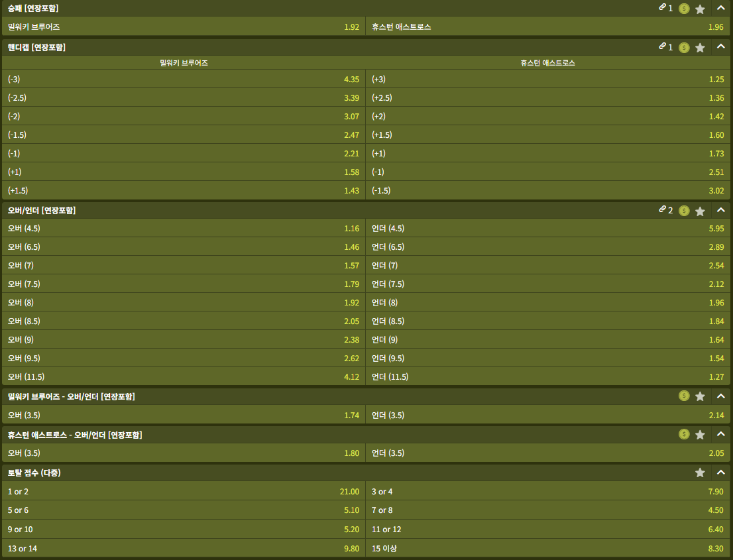This screenshot has height=560, width=733.
Task: Bet 밀워키 team total 오버 (3.5) at 1.74
Action: [184, 415]
